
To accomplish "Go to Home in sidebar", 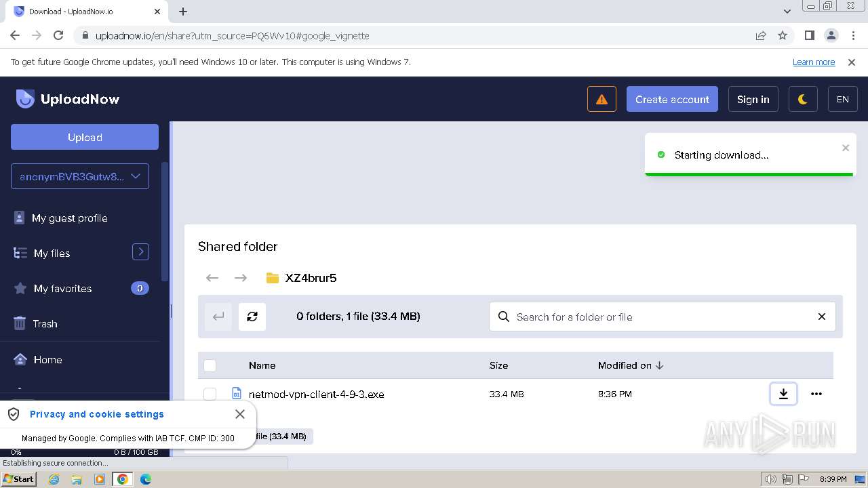I will pyautogui.click(x=47, y=360).
